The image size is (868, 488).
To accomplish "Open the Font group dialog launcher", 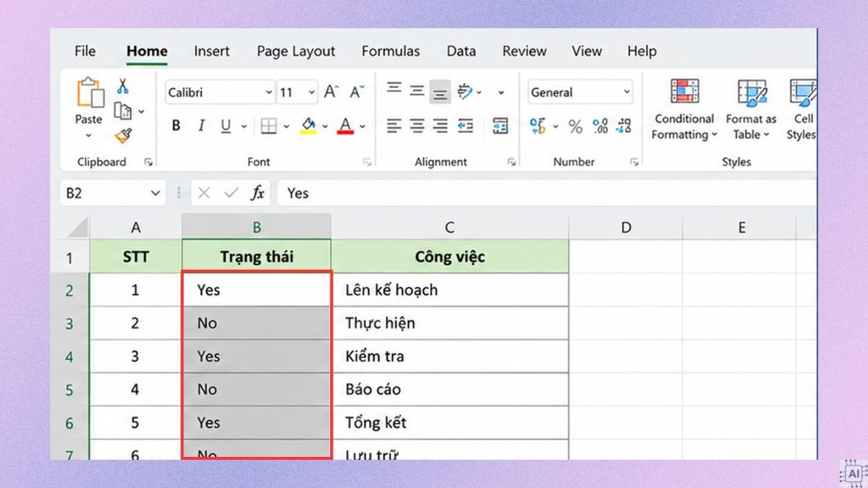I will tap(367, 163).
